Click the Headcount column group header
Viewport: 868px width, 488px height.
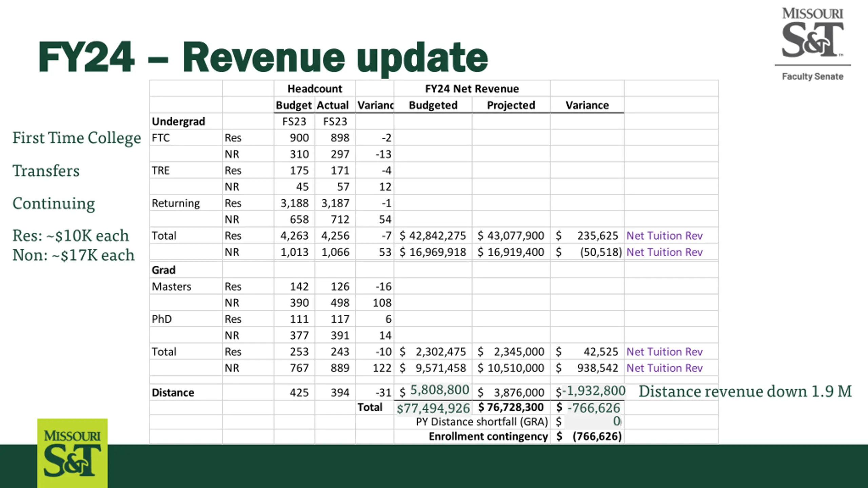tap(315, 89)
